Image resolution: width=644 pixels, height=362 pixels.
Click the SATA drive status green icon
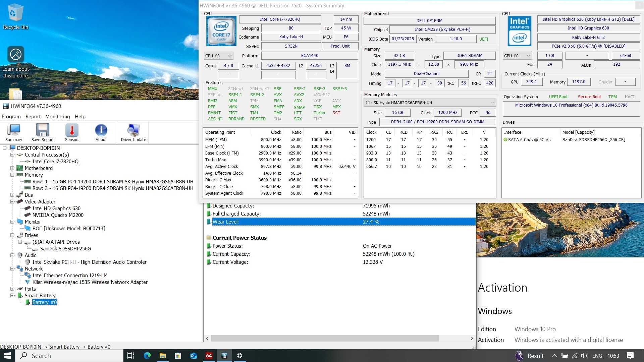(x=505, y=140)
